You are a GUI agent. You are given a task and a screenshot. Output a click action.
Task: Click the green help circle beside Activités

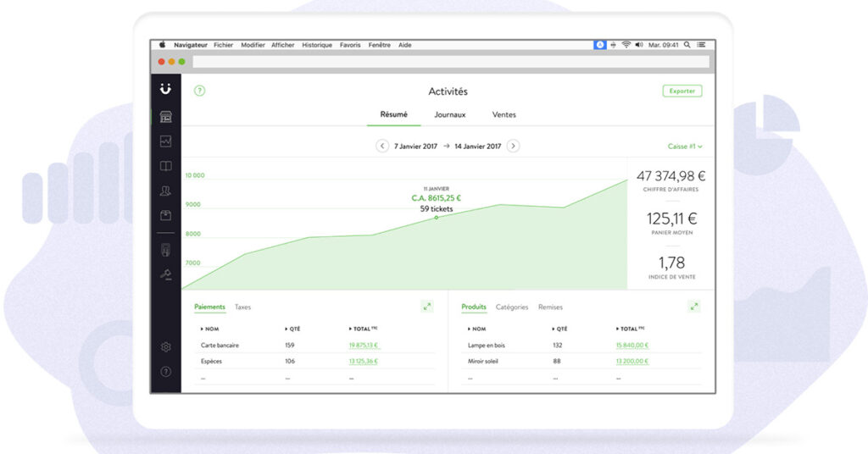199,91
